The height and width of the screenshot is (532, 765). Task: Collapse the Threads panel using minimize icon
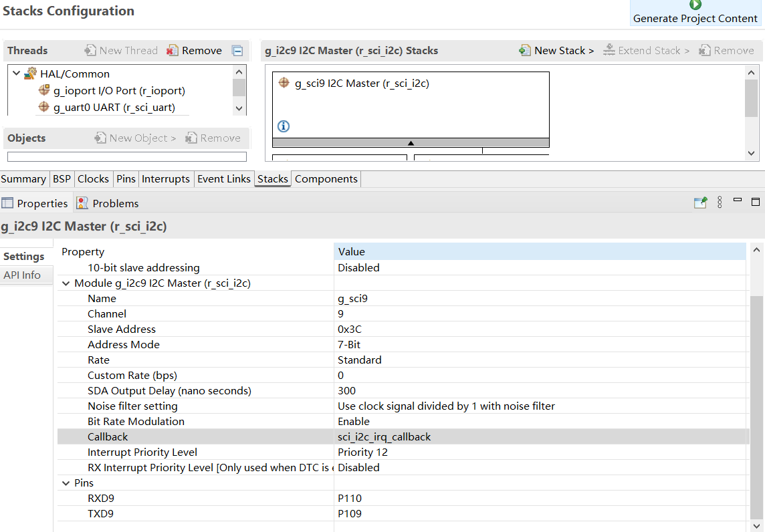click(237, 51)
